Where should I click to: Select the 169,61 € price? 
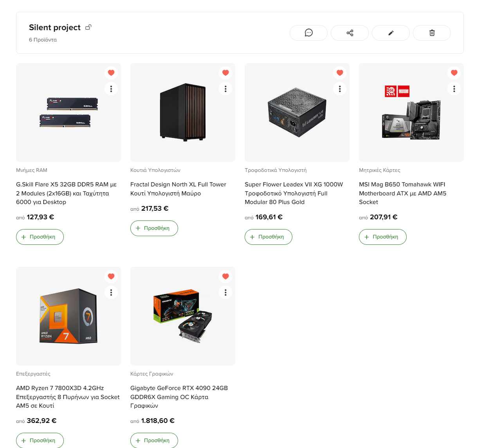269,217
